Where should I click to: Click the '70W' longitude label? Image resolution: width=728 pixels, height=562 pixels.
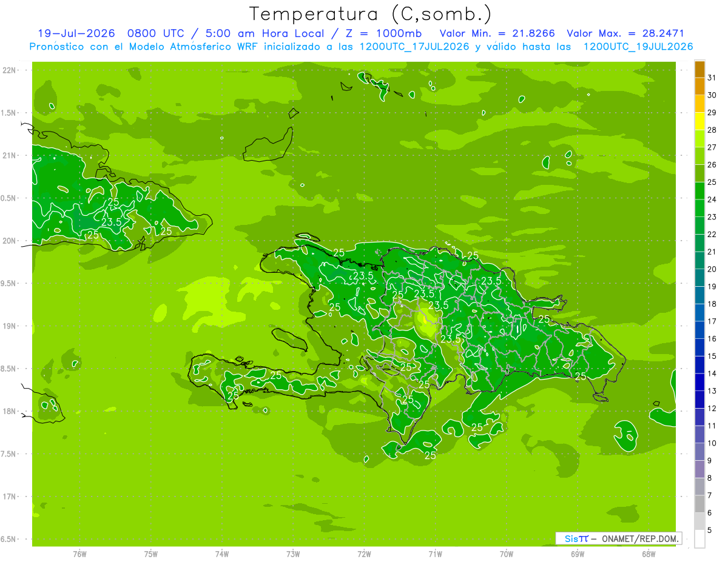(507, 554)
